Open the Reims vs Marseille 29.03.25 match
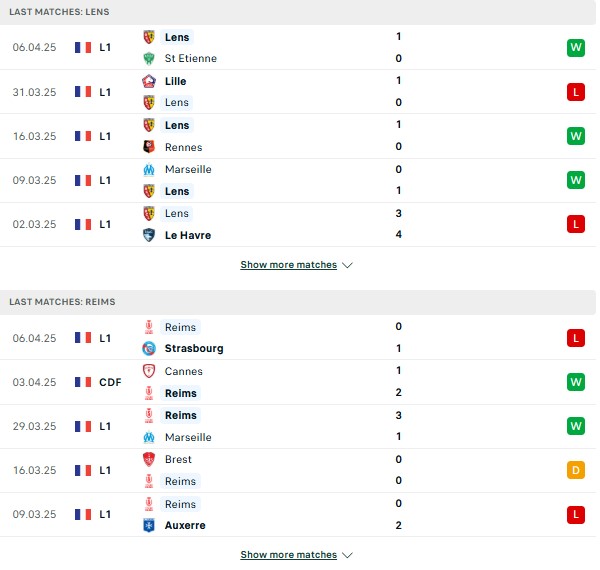The height and width of the screenshot is (570, 600). tap(298, 427)
